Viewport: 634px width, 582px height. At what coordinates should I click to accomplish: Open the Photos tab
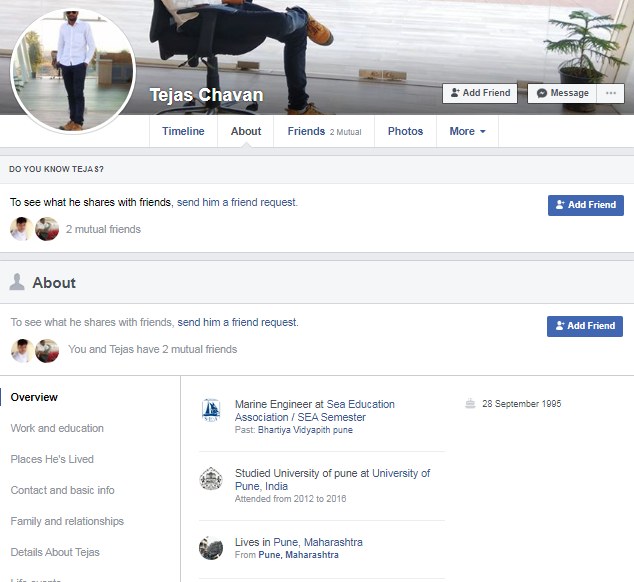[x=405, y=131]
